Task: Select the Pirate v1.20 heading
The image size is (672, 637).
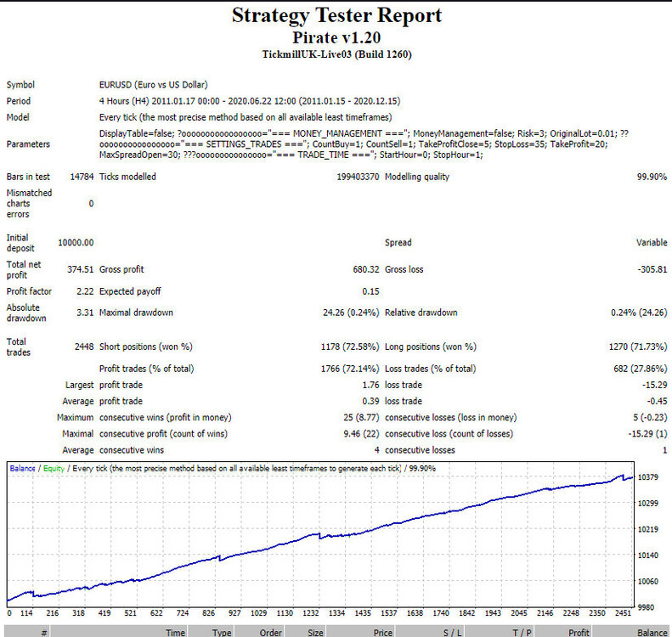Action: click(336, 37)
